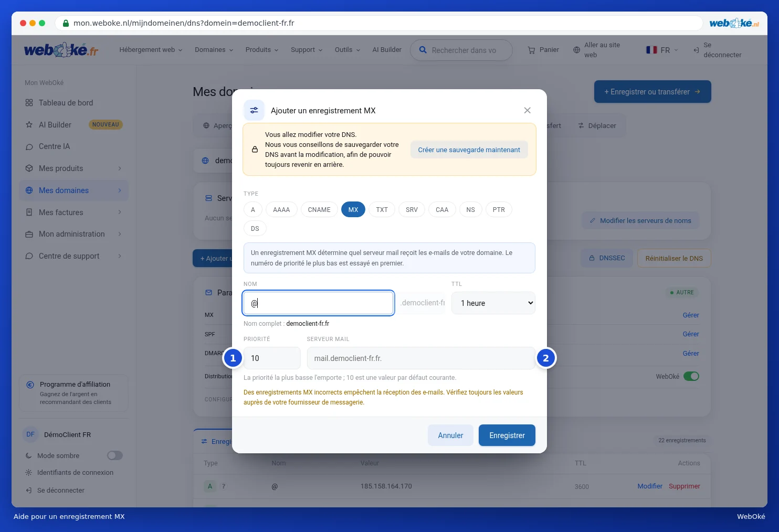Toggle Mode sombre switch
779x532 pixels.
[115, 455]
